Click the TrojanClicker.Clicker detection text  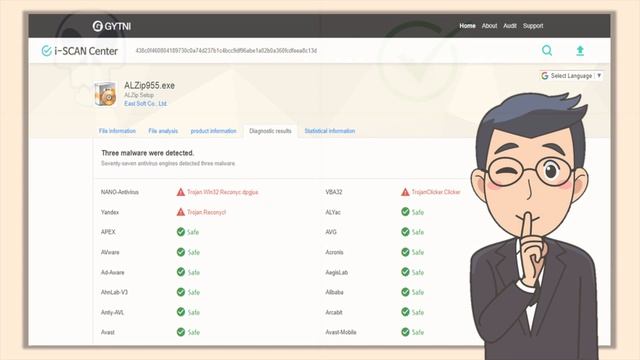(x=436, y=192)
